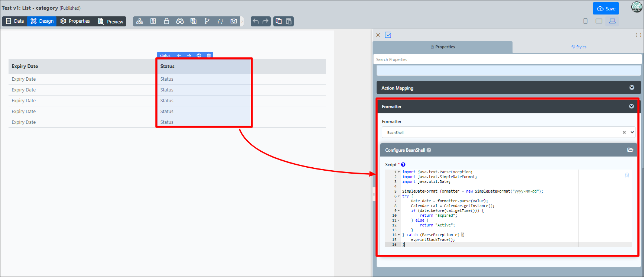Viewport: 644px width, 277px height.
Task: Open the JSON definition braces icon
Action: click(x=220, y=21)
